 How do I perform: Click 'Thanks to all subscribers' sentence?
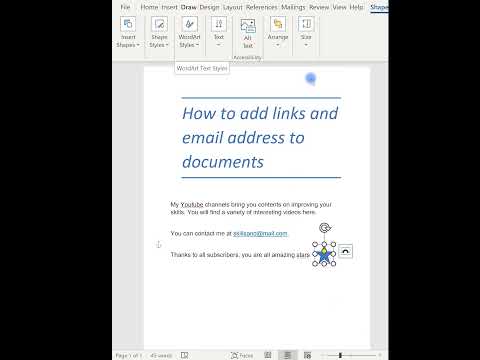point(240,255)
